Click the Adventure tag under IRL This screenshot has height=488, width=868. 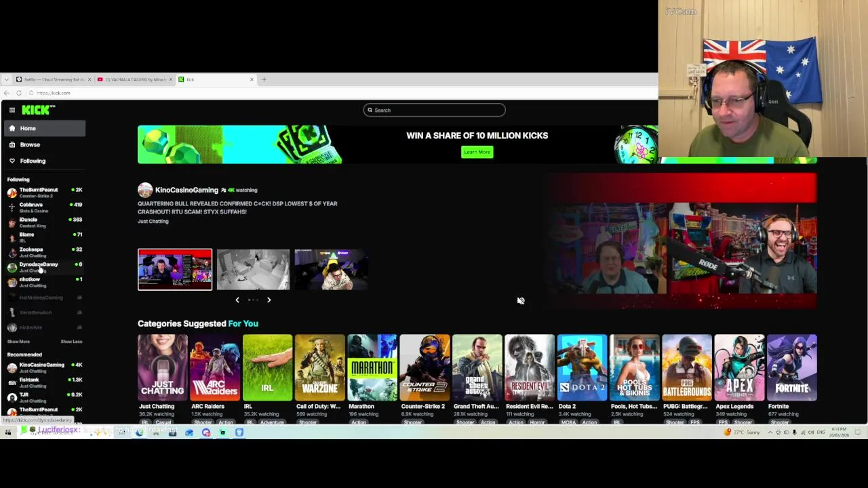click(x=272, y=422)
